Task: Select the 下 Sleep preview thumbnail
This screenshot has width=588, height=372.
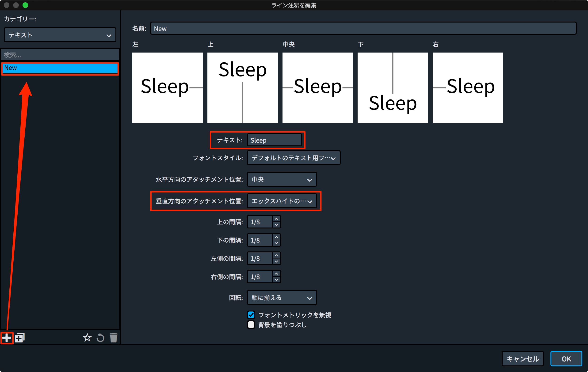Action: tap(392, 88)
